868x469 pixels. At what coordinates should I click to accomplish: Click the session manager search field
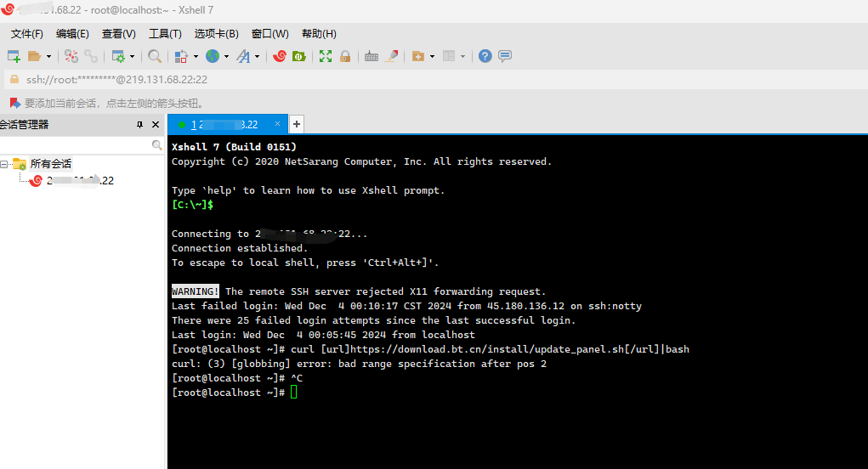click(x=76, y=145)
